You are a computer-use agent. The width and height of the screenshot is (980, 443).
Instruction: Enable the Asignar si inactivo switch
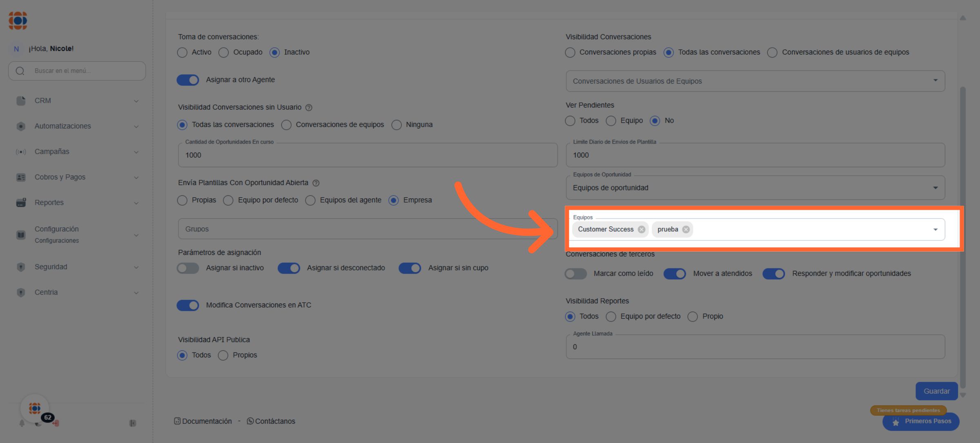pos(188,268)
